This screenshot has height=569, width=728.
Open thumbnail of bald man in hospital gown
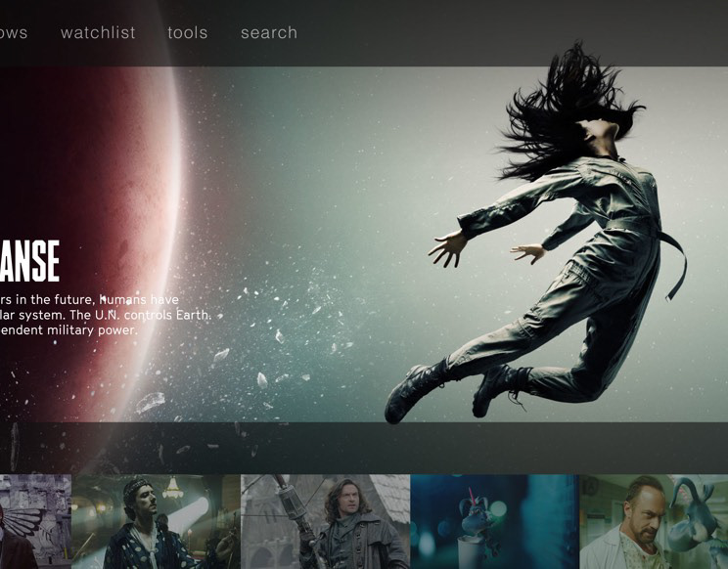pyautogui.click(x=654, y=522)
